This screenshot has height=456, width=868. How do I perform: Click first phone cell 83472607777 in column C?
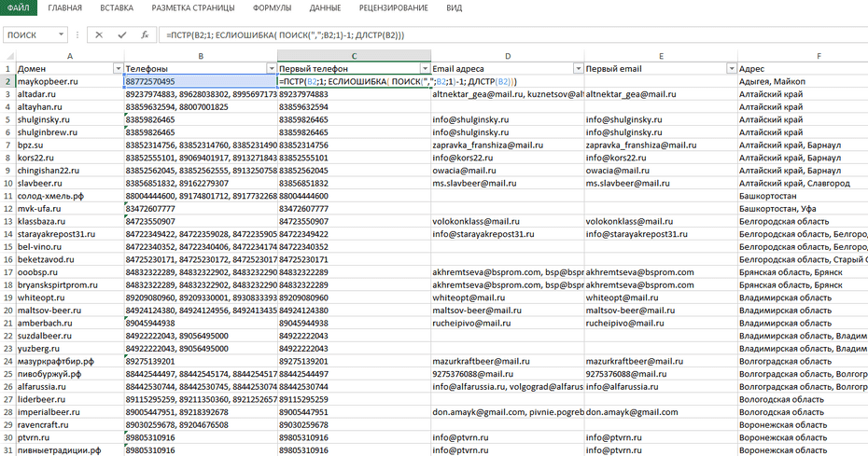[355, 209]
